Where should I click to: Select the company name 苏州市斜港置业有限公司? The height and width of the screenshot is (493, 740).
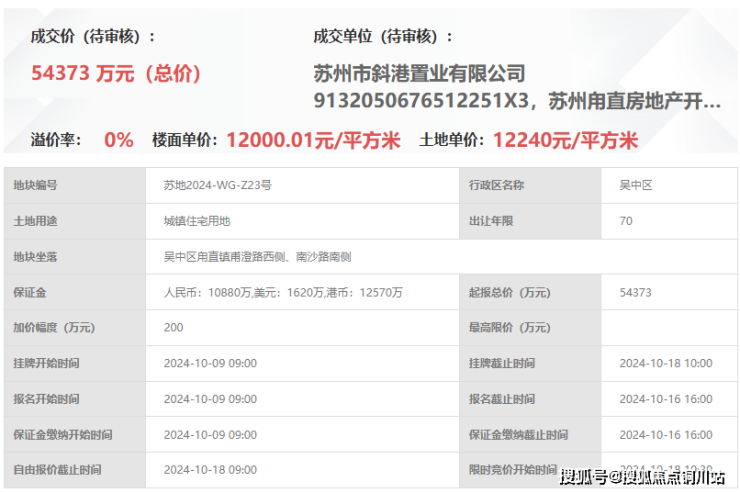pos(419,73)
